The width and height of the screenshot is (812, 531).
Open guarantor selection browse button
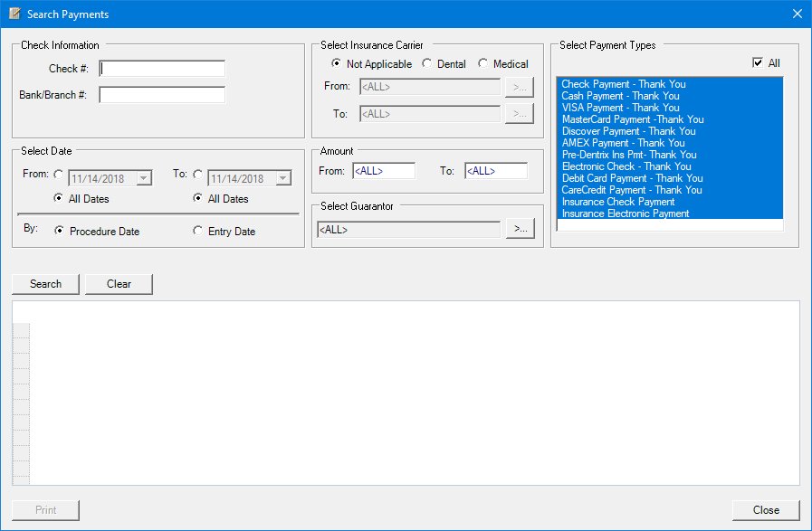[x=520, y=230]
